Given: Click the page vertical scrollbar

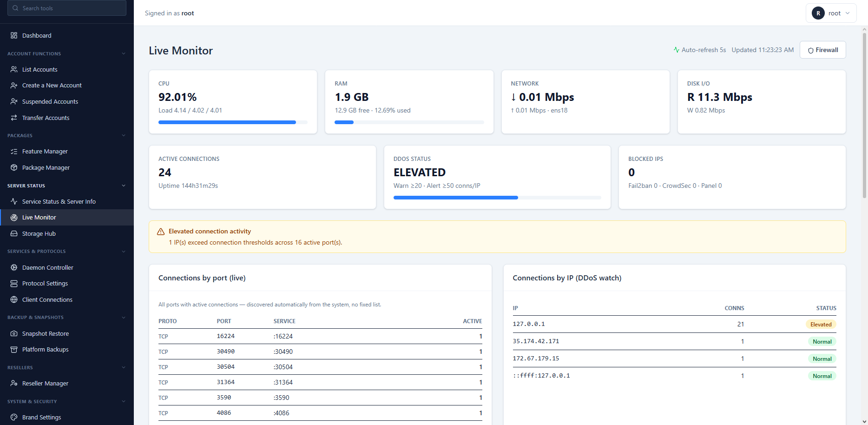Looking at the screenshot, I should click(x=864, y=116).
